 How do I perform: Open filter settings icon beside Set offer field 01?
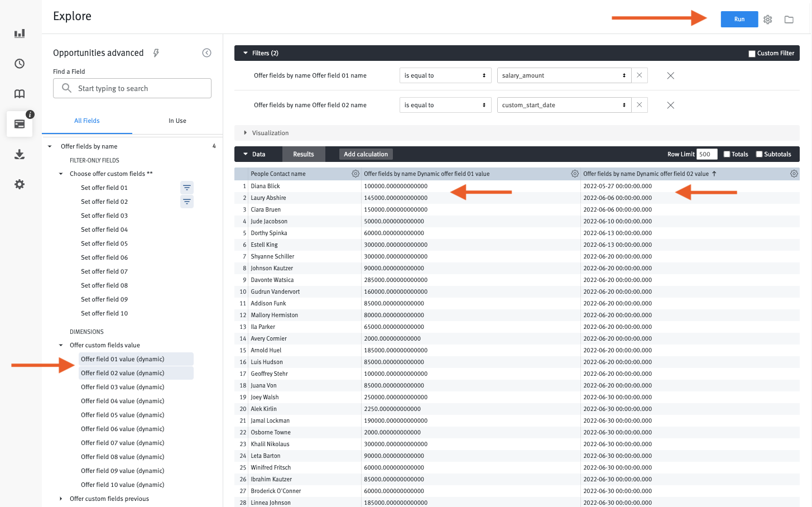click(x=186, y=188)
